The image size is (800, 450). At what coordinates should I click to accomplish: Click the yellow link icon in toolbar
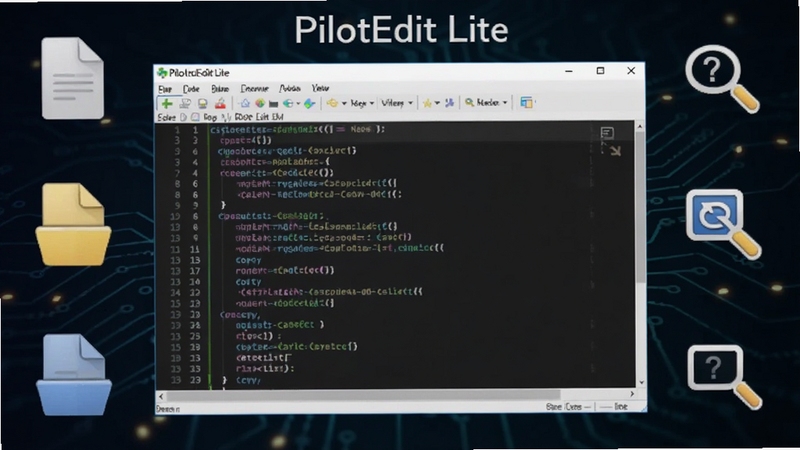coord(332,103)
